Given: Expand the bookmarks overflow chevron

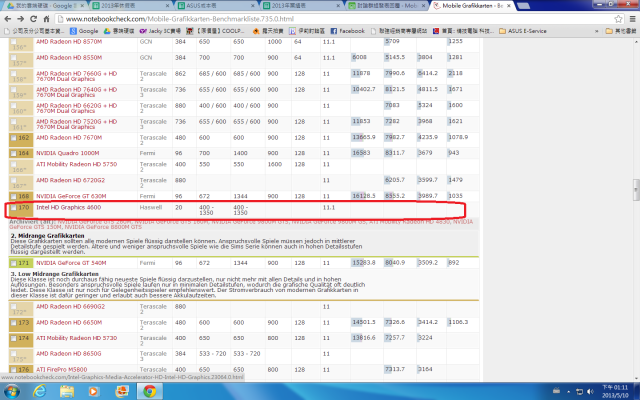Looking at the screenshot, I should tap(596, 31).
